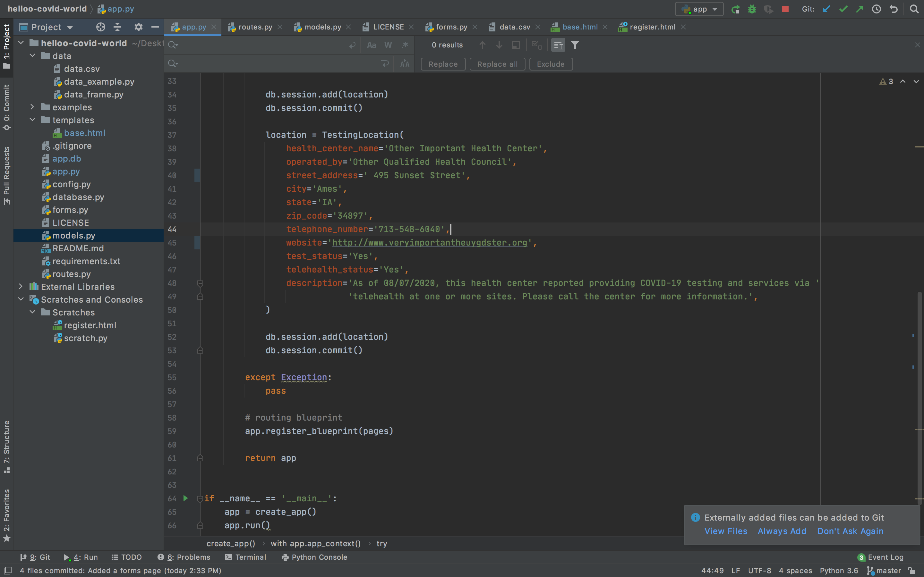Click the Search Everywhere magnifier icon
This screenshot has width=924, height=577.
click(x=914, y=9)
